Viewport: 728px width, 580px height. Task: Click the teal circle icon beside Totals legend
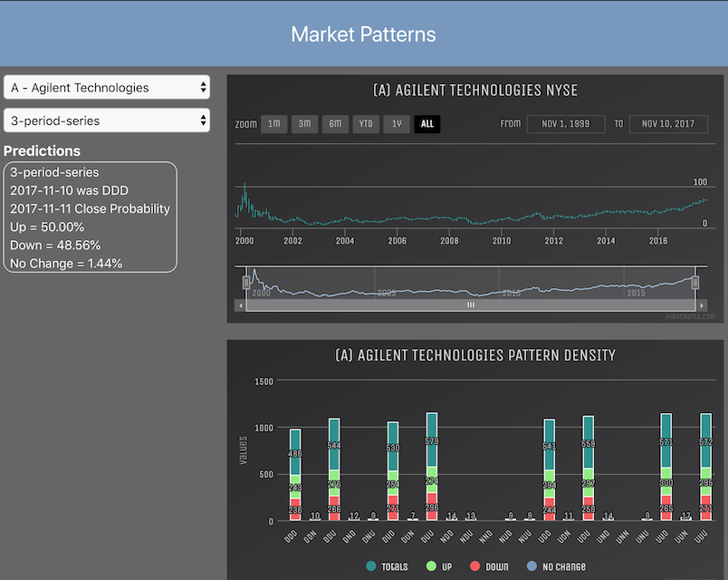pyautogui.click(x=370, y=566)
